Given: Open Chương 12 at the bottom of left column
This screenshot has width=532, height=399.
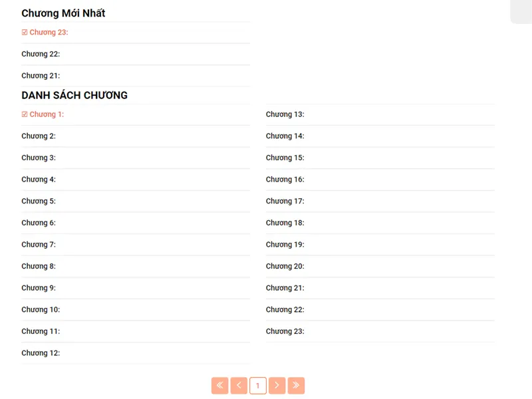Looking at the screenshot, I should point(41,353).
